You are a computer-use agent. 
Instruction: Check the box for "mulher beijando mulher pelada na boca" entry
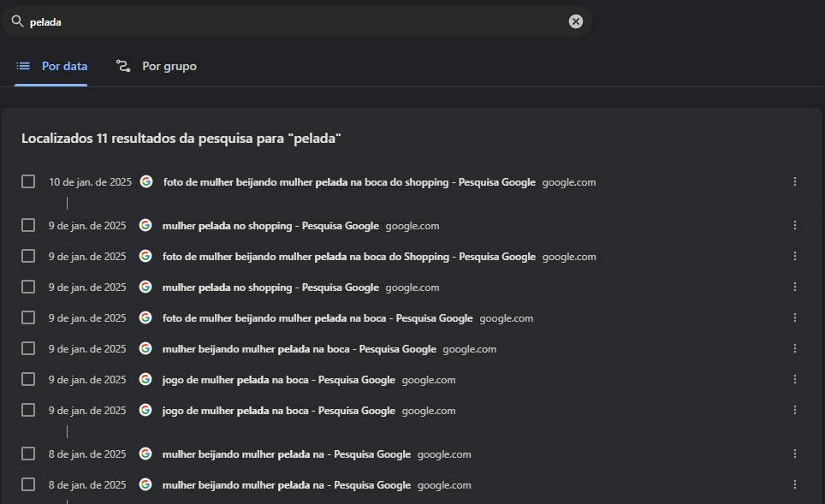28,348
